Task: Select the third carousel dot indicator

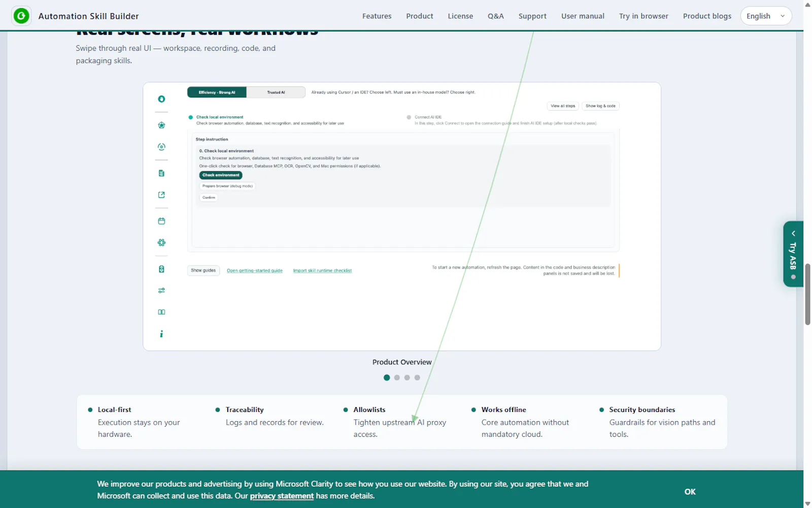Action: tap(407, 377)
